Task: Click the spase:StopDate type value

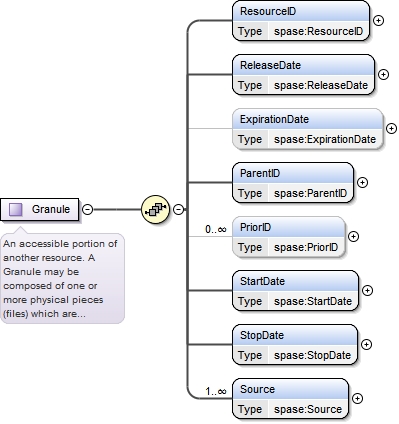Action: pos(312,355)
